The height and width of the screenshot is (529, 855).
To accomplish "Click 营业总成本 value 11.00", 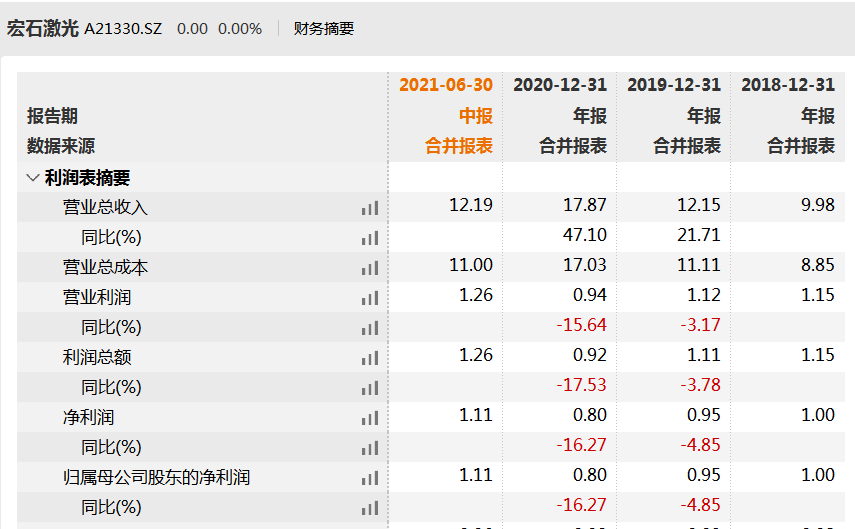I will click(471, 265).
